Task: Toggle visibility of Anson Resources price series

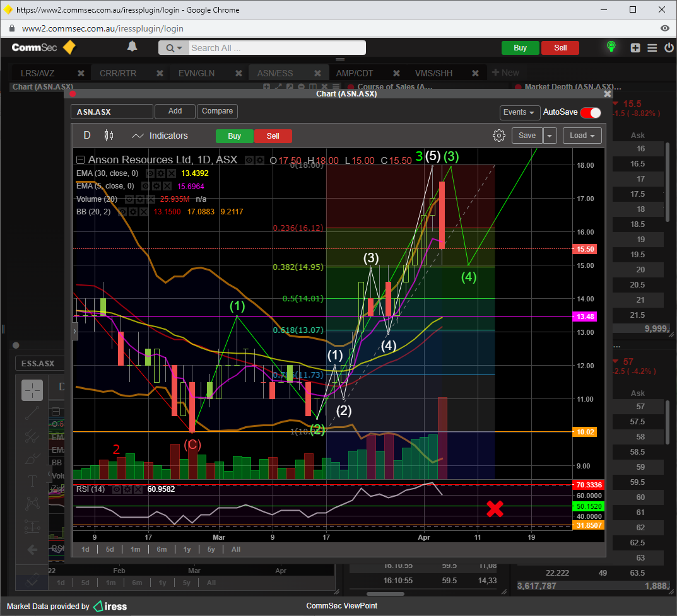Action: point(249,160)
